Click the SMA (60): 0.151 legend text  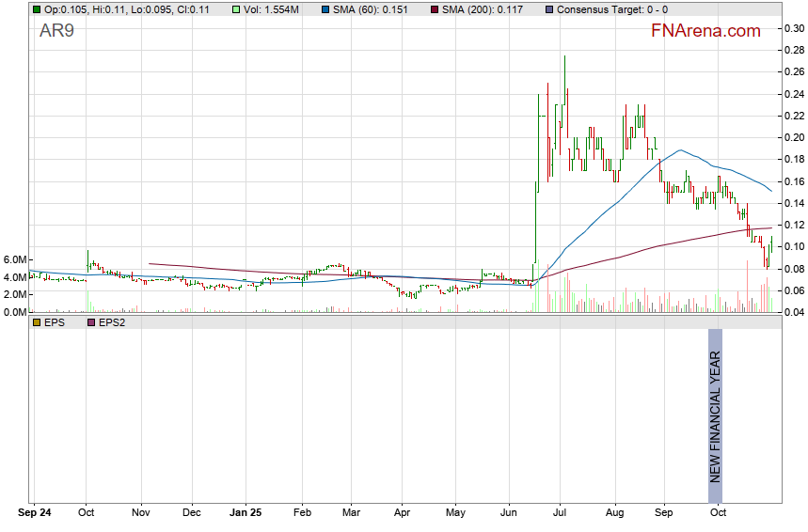(342, 9)
